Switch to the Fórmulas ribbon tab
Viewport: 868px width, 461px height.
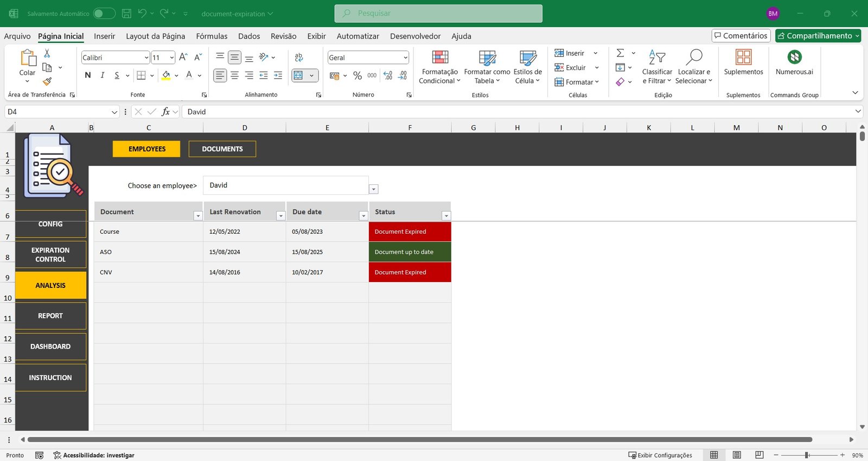point(212,36)
